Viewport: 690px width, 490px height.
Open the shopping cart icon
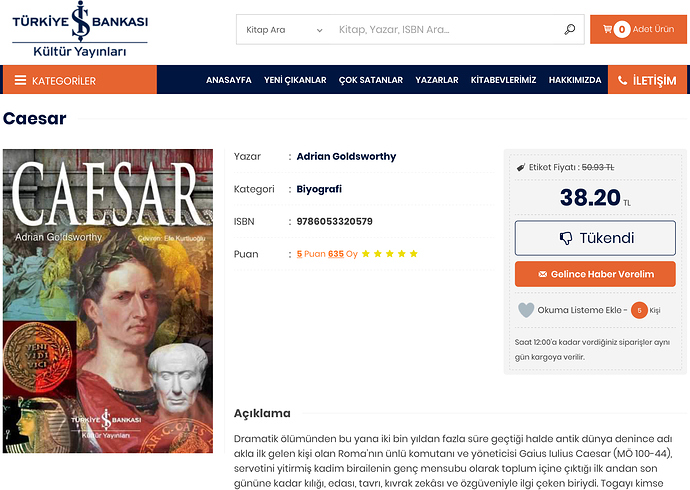point(607,29)
